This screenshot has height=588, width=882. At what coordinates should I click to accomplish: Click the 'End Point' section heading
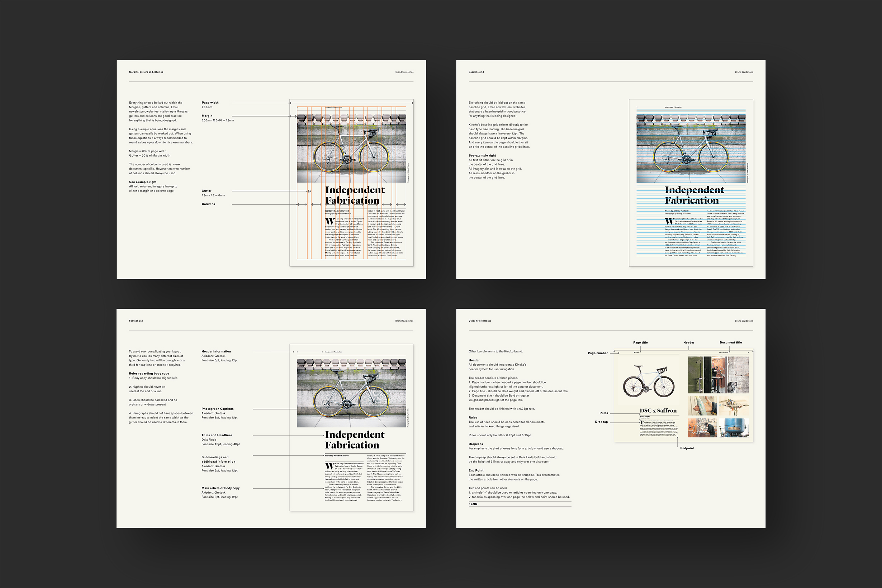476,471
